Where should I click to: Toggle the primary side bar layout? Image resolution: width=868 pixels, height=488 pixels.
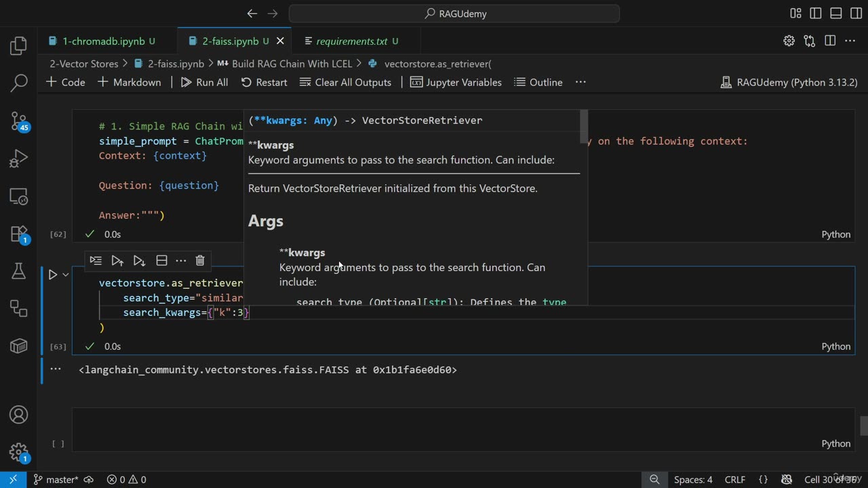(x=816, y=14)
